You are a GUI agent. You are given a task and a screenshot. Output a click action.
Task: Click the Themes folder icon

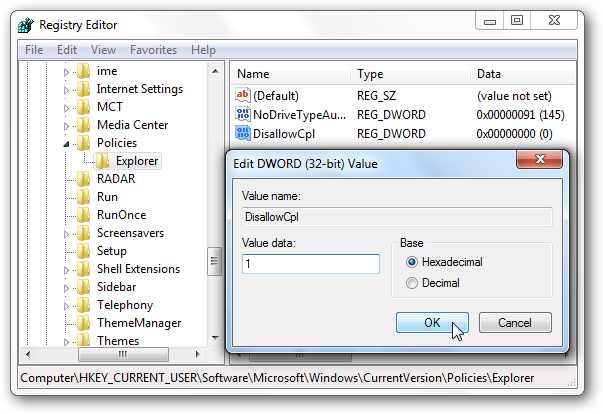pyautogui.click(x=83, y=341)
